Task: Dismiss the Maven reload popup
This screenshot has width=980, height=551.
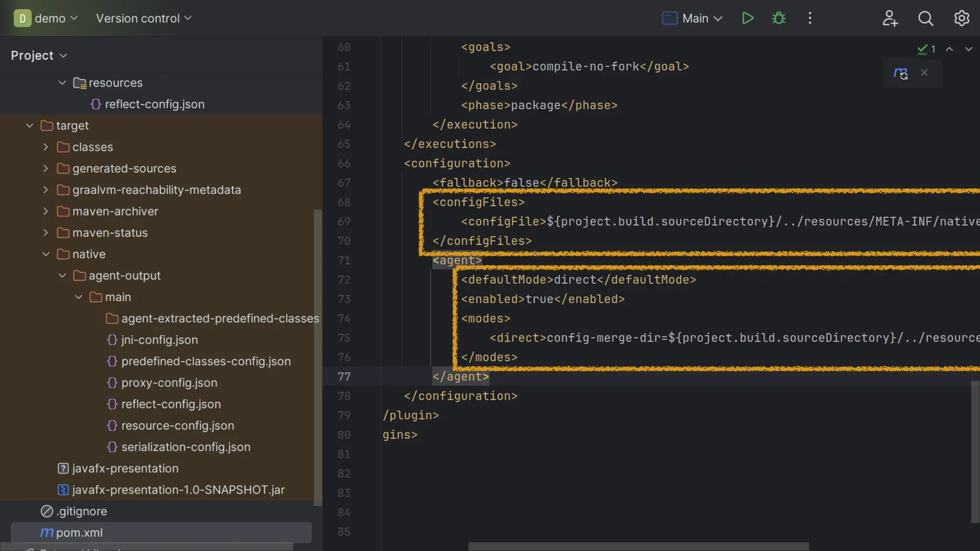Action: tap(924, 73)
